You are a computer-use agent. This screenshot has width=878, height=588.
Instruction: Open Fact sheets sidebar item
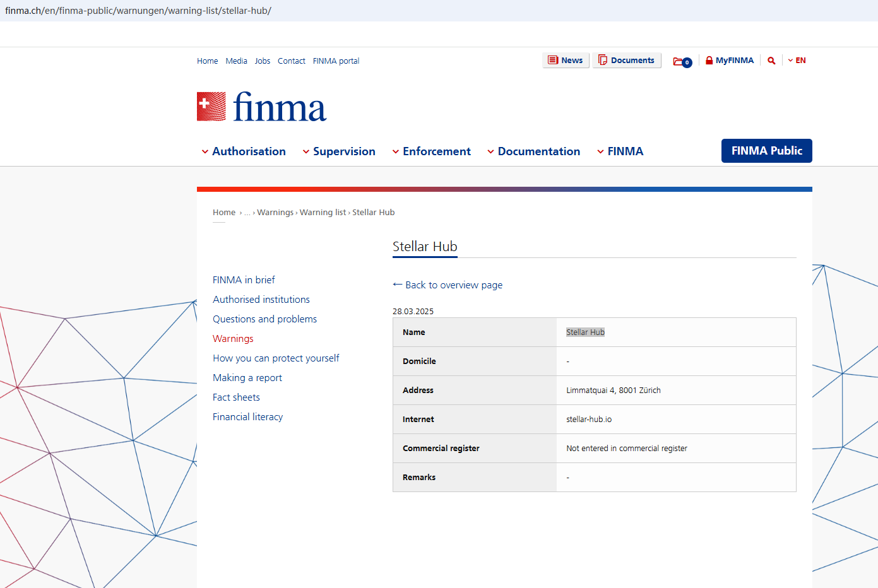pos(236,397)
